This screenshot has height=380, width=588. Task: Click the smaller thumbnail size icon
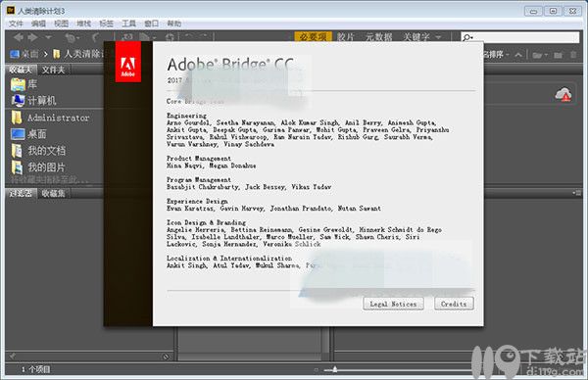[317, 370]
